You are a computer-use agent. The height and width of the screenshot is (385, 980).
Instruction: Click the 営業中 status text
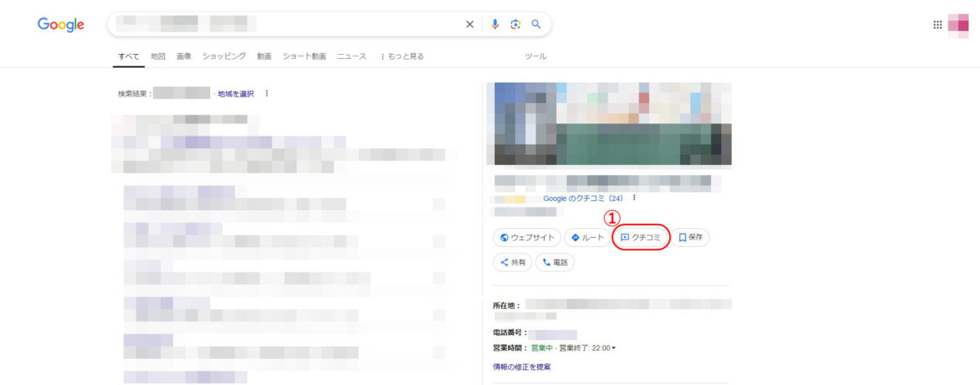[542, 348]
